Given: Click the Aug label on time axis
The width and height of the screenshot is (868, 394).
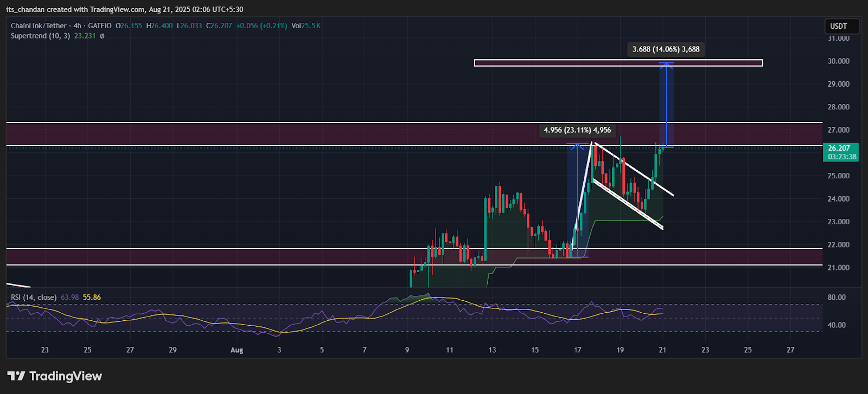Looking at the screenshot, I should coord(237,350).
